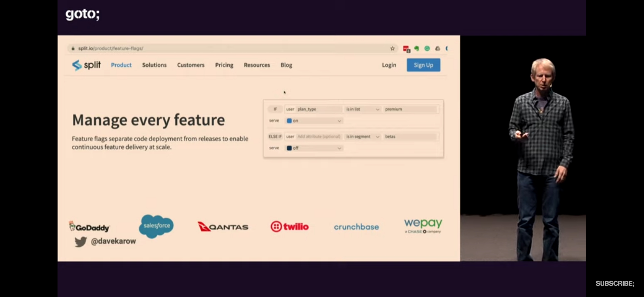Open the Blog page
644x297 pixels.
click(286, 65)
